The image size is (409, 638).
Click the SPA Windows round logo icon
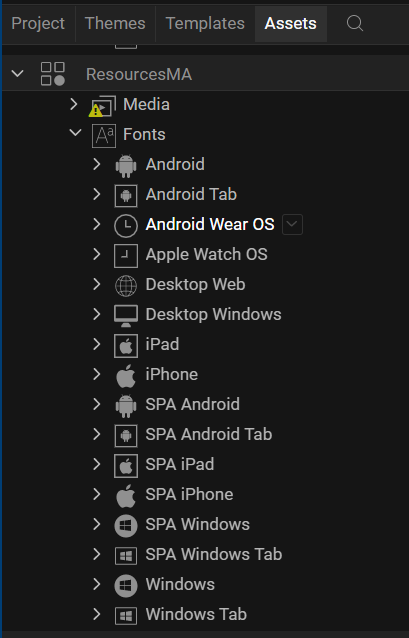click(126, 526)
